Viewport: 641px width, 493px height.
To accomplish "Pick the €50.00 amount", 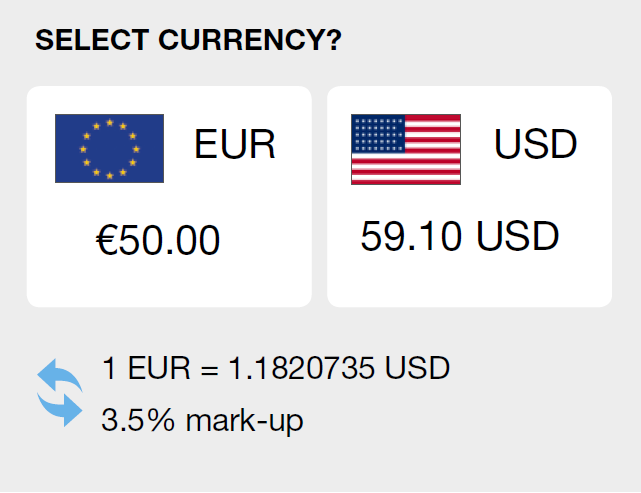I will 158,241.
